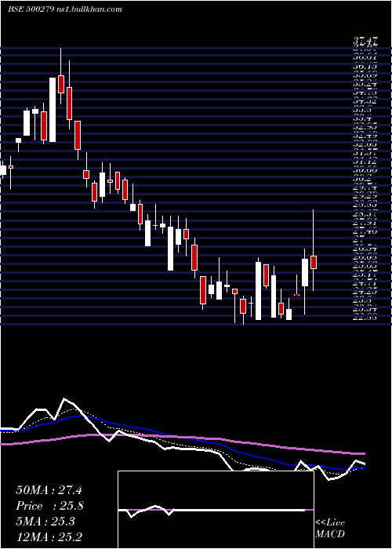392x549 pixels.
Task: Select the 50MA : 27.4 readout
Action: click(x=49, y=490)
